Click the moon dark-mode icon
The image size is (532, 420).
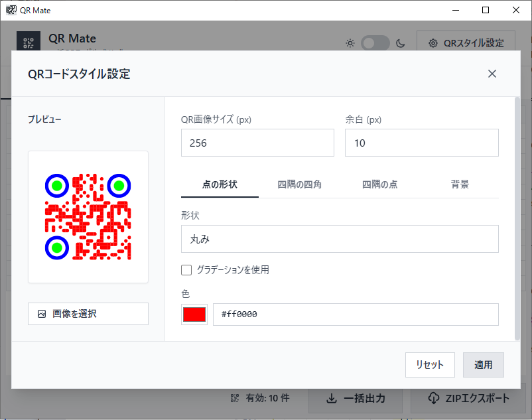click(401, 43)
